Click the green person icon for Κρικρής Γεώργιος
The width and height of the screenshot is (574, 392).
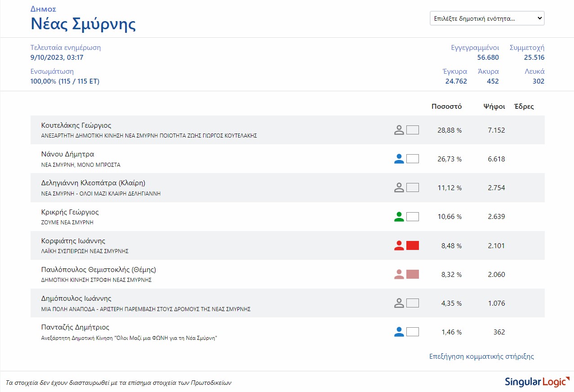point(399,217)
